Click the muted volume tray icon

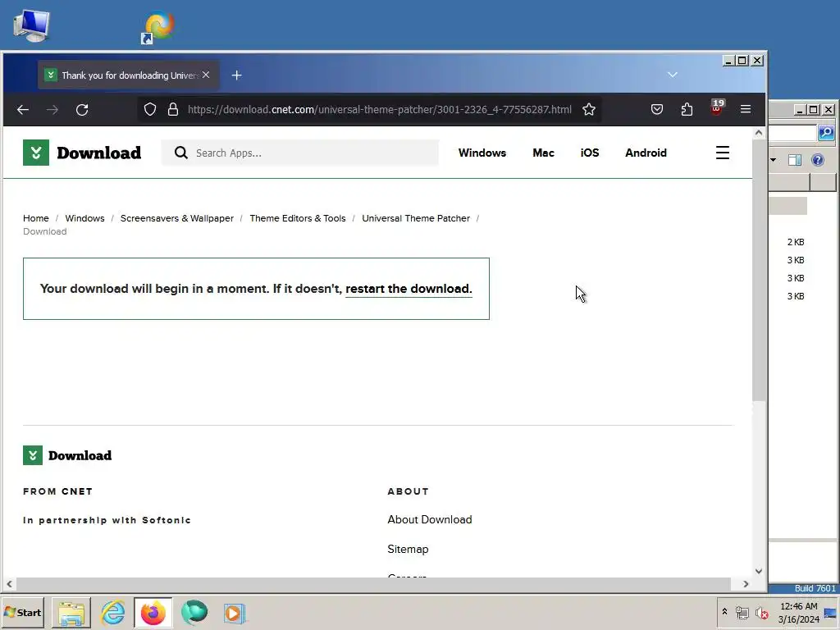pyautogui.click(x=761, y=612)
